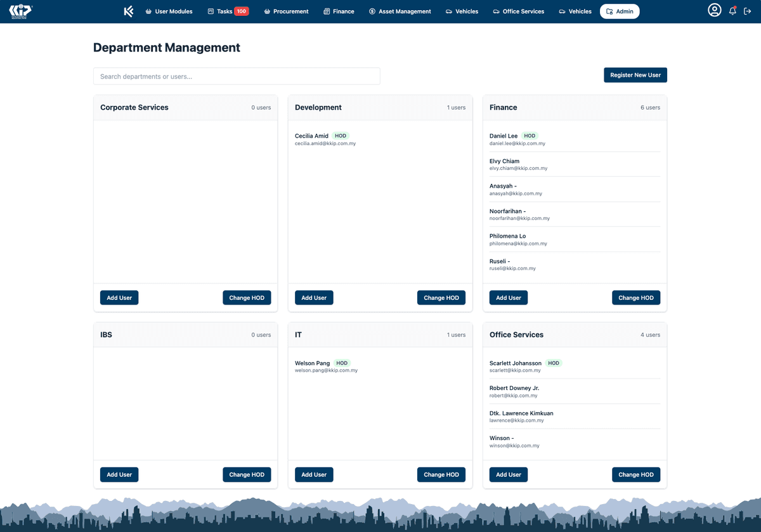Change HOD for Office Services
Viewport: 761px width, 532px height.
(x=635, y=474)
